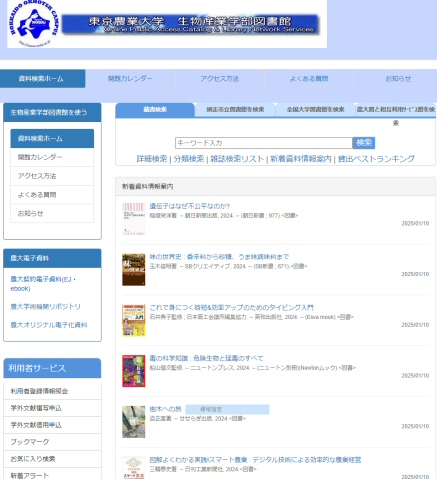437x479 pixels.
Task: Open the title 樹木への旅
Action: point(165,409)
